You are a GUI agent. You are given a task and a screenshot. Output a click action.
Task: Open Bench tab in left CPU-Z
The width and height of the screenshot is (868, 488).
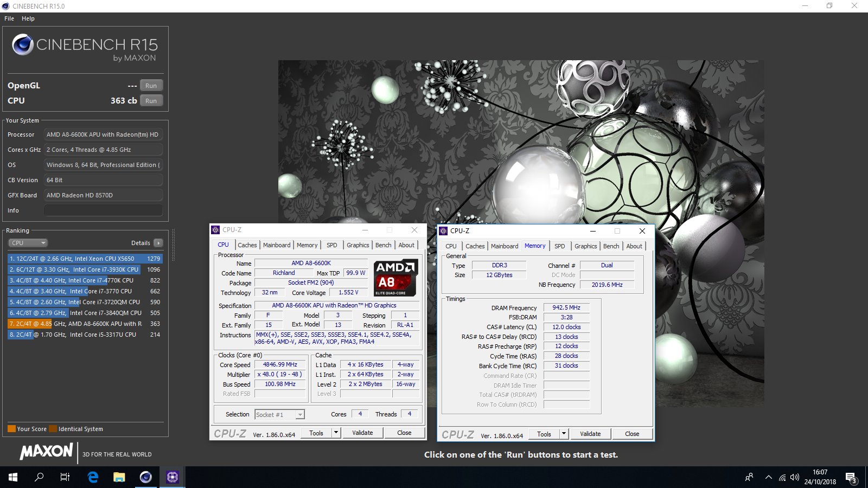(x=384, y=245)
